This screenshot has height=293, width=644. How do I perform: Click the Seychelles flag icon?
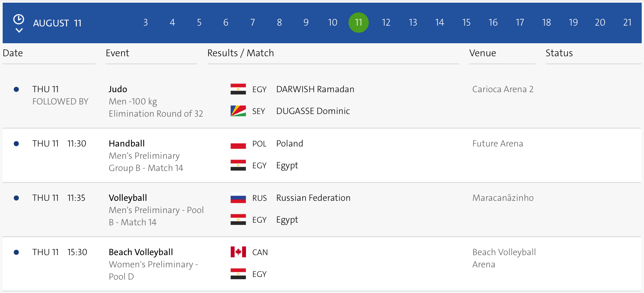[238, 111]
